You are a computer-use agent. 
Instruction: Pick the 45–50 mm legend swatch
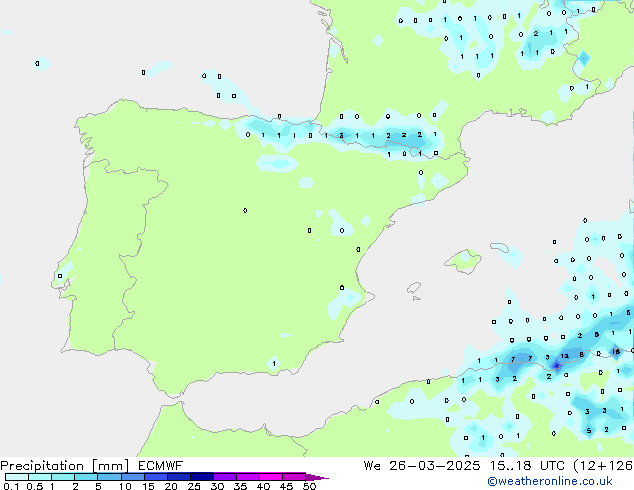click(294, 477)
